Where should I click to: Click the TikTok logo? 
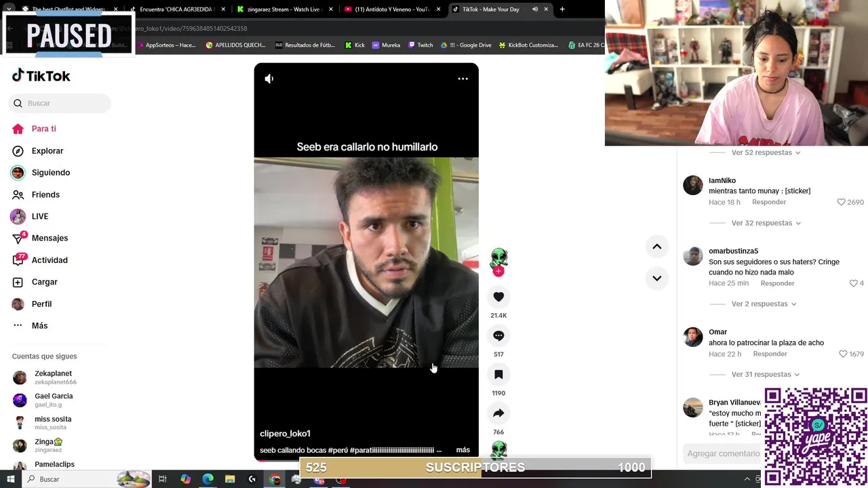click(x=41, y=75)
